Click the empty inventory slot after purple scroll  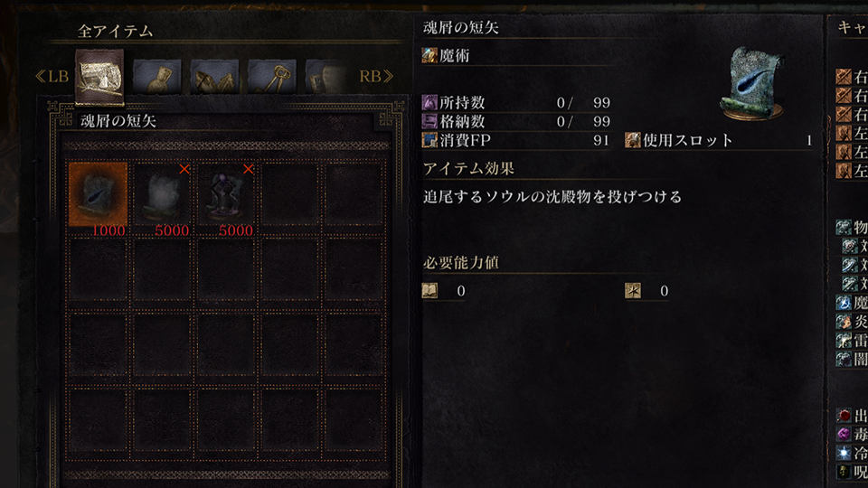[290, 193]
